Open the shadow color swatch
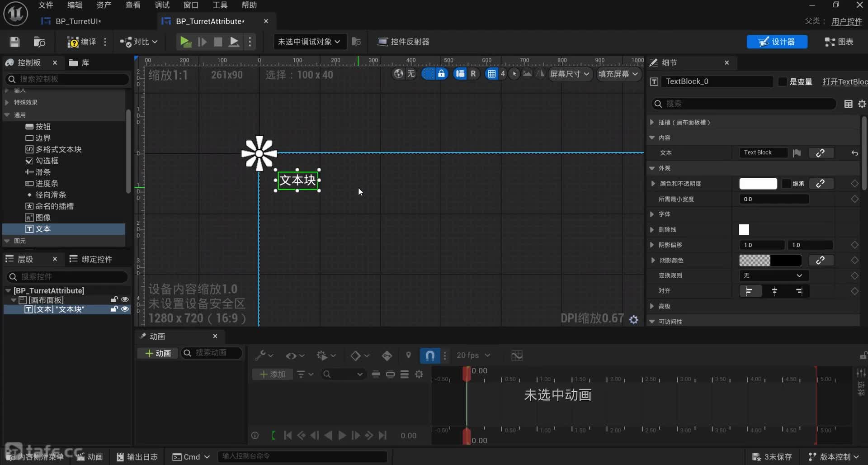This screenshot has height=465, width=868. 770,261
